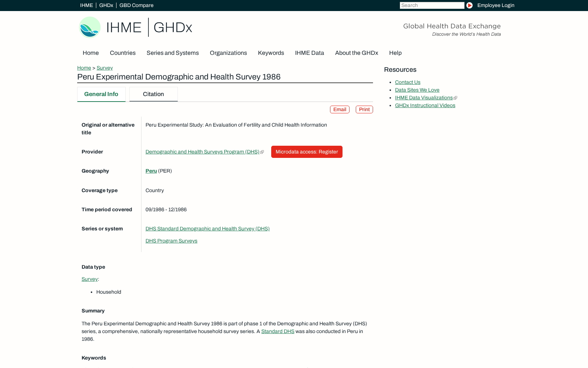Click the alternative title text Peru Experimental Study

(236, 125)
